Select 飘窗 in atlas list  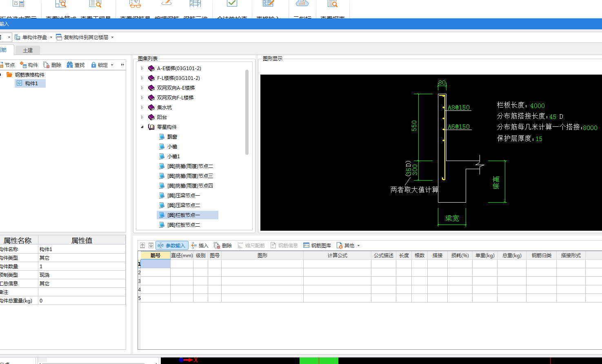[172, 137]
